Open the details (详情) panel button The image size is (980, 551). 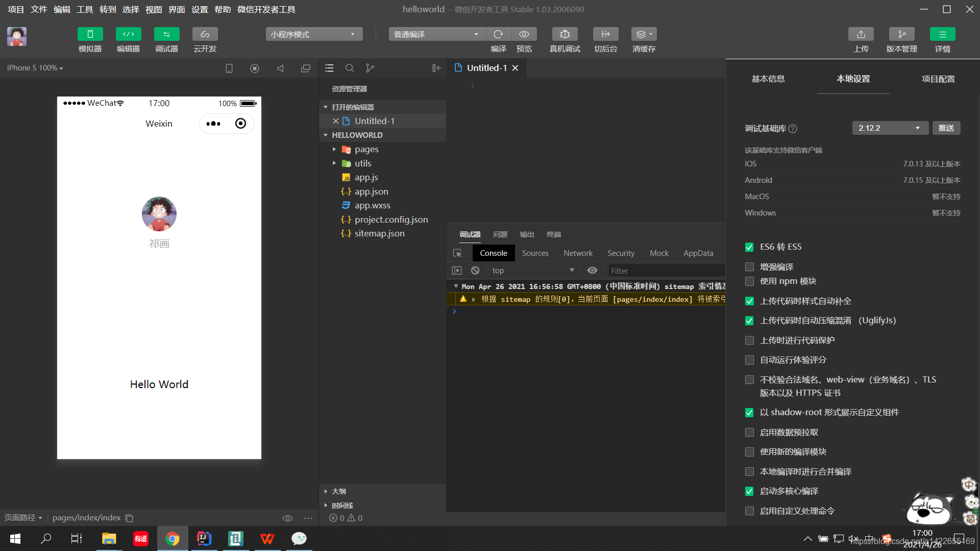[x=942, y=34]
